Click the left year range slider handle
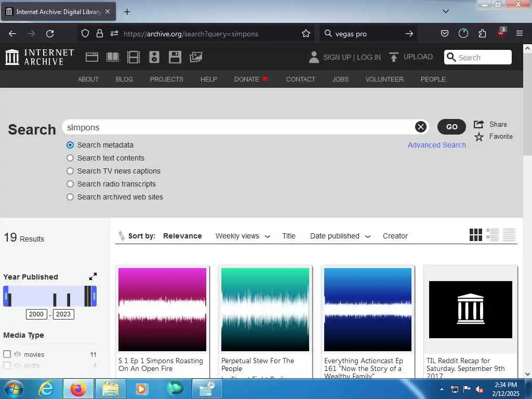This screenshot has height=399, width=532. tap(6, 296)
